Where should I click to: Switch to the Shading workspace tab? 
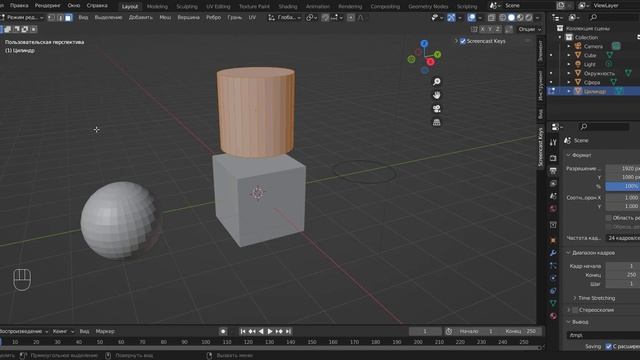(x=288, y=7)
